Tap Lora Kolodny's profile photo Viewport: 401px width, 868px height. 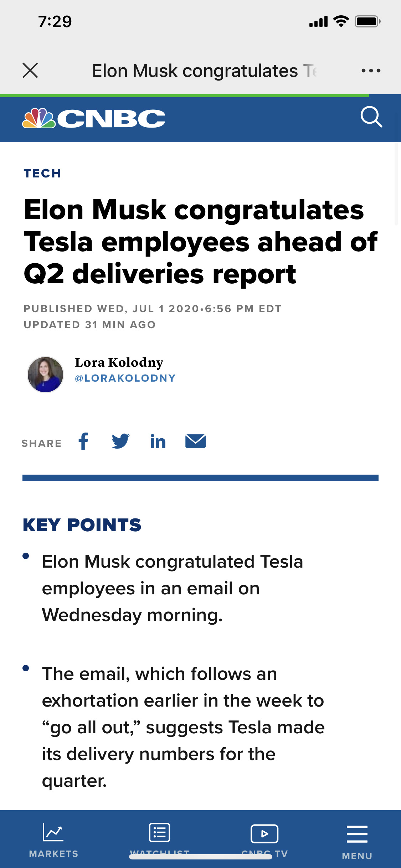pos(45,374)
